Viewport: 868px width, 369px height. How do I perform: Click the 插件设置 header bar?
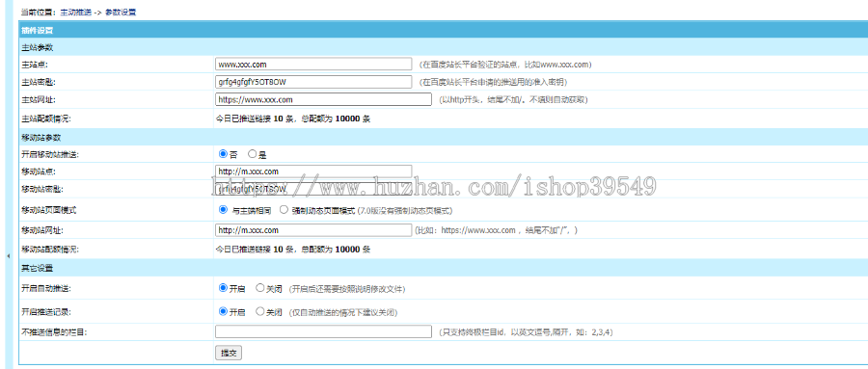pos(443,31)
